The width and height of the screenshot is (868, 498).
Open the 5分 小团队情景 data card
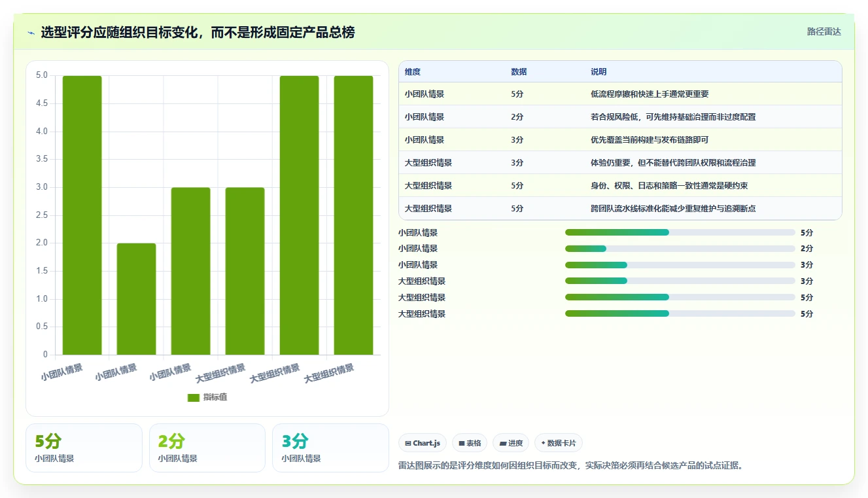click(84, 448)
